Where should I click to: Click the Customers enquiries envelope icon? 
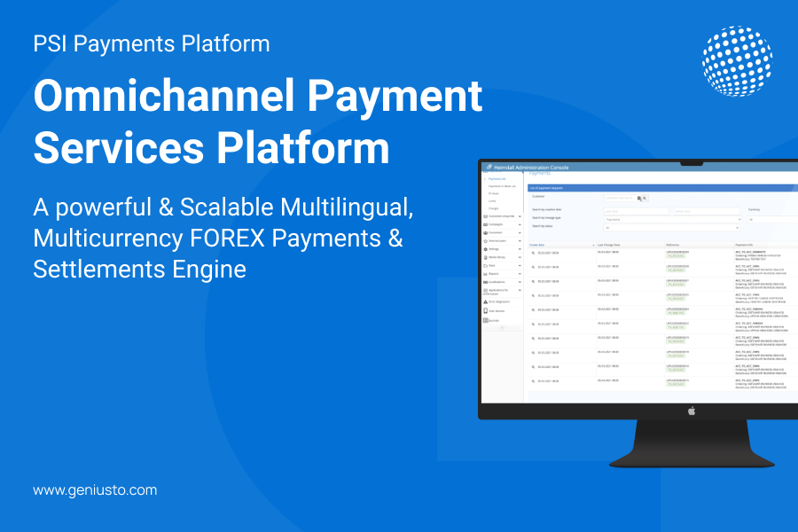click(486, 216)
